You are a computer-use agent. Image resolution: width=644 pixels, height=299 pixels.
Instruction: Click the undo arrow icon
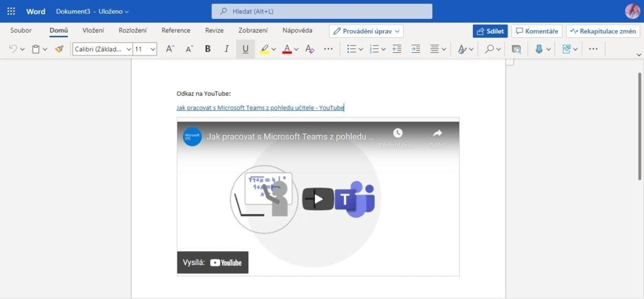pos(13,49)
